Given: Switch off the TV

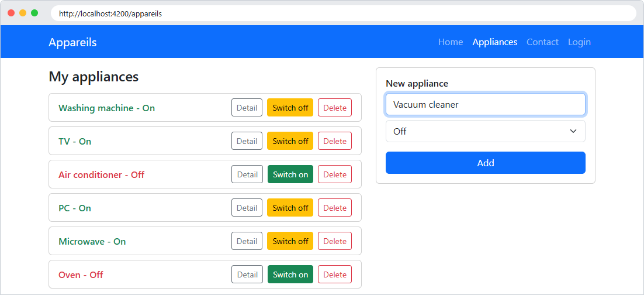Looking at the screenshot, I should click(x=290, y=141).
